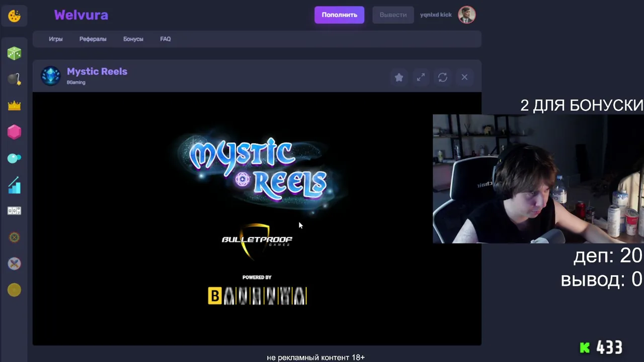Open the blue rising chart crash game icon
The image size is (644, 362).
[14, 185]
